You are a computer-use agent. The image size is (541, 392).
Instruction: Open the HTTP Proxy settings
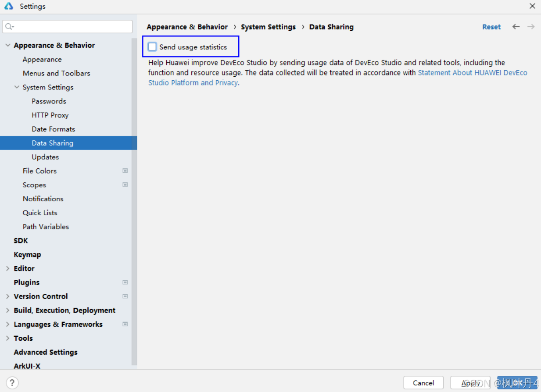[50, 115]
